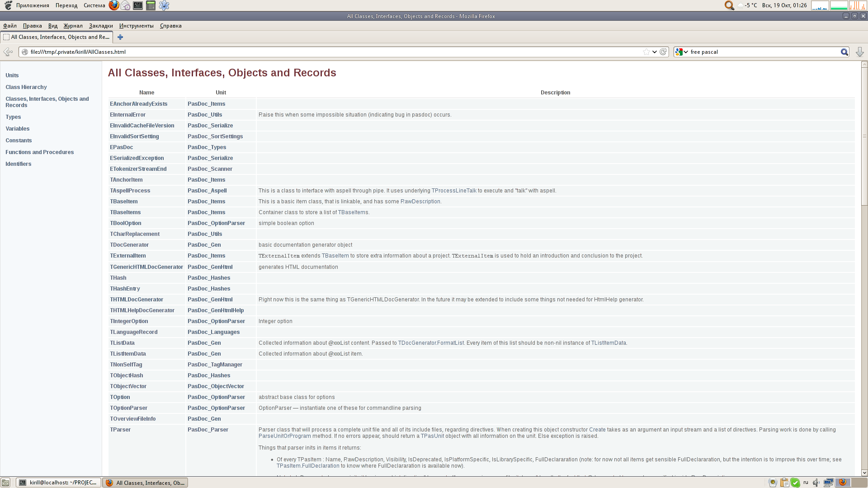
Task: Open PasDoc_OptionParser unit link for TBoolOption
Action: [x=216, y=223]
